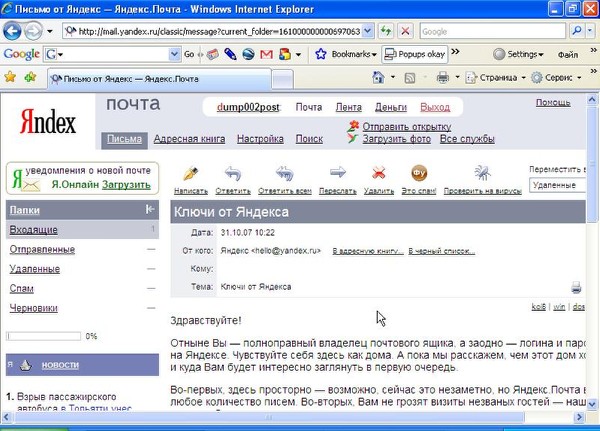This screenshot has height=431, width=600.
Task: Click the Лента link
Action: point(349,107)
